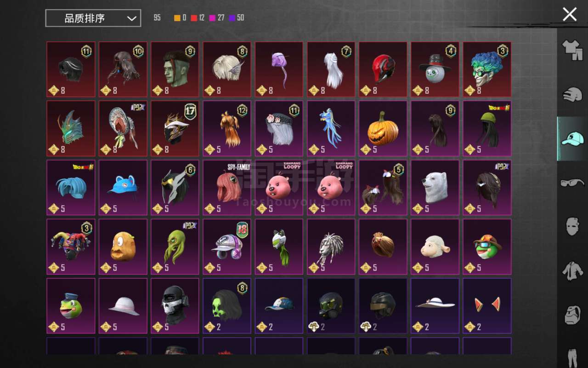Pick the white sheep head item

pyautogui.click(x=435, y=247)
